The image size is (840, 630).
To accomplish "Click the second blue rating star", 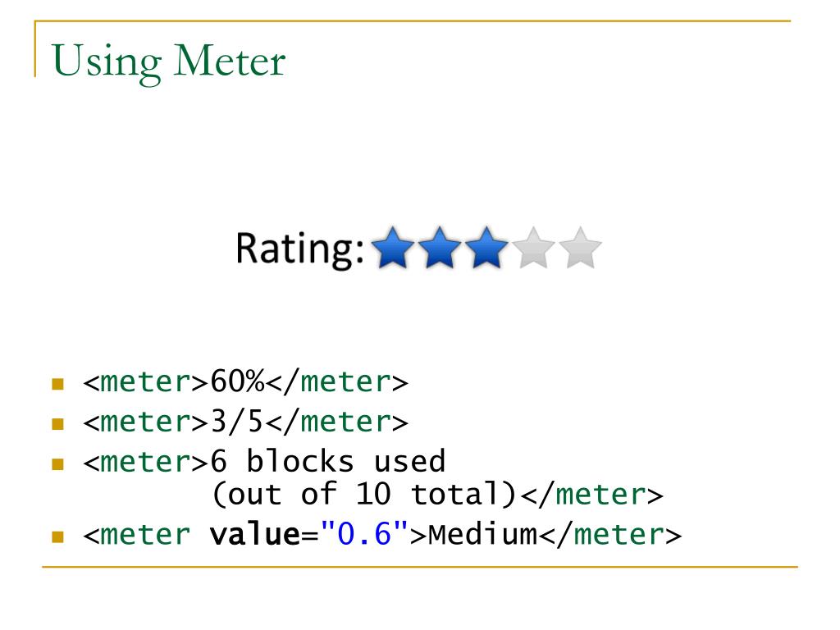I will pyautogui.click(x=440, y=248).
